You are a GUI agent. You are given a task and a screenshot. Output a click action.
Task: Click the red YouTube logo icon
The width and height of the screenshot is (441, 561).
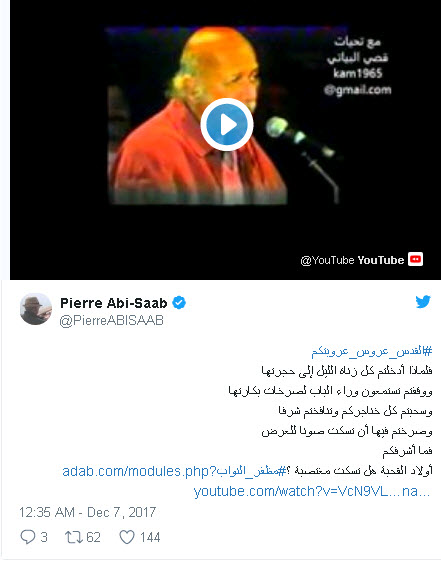[416, 259]
